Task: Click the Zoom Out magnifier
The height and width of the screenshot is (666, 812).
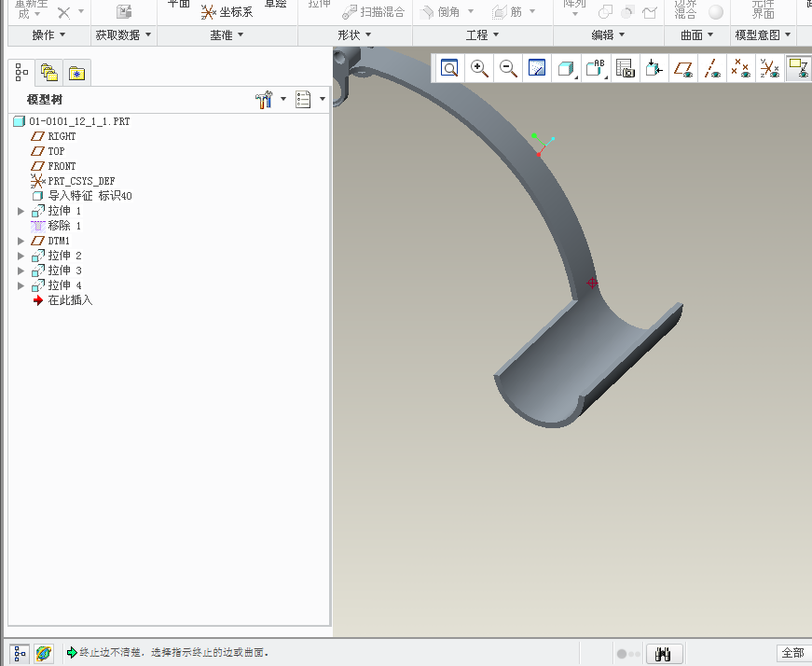Action: point(508,68)
